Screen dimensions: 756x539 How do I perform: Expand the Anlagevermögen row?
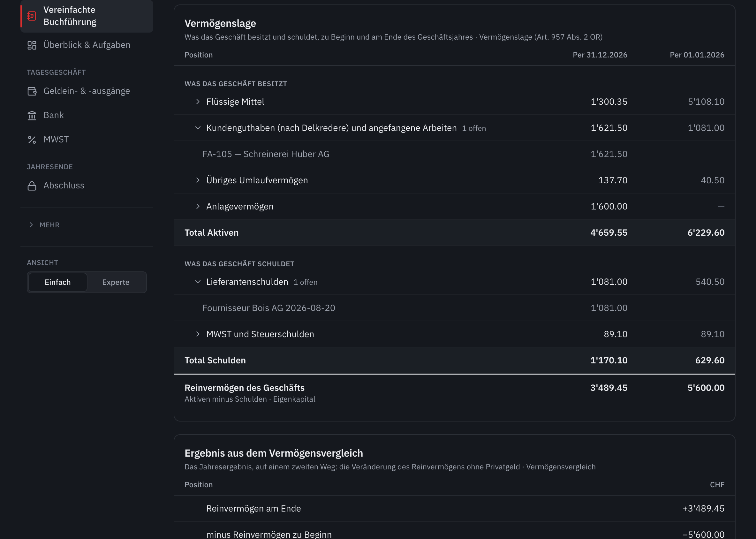coord(198,207)
